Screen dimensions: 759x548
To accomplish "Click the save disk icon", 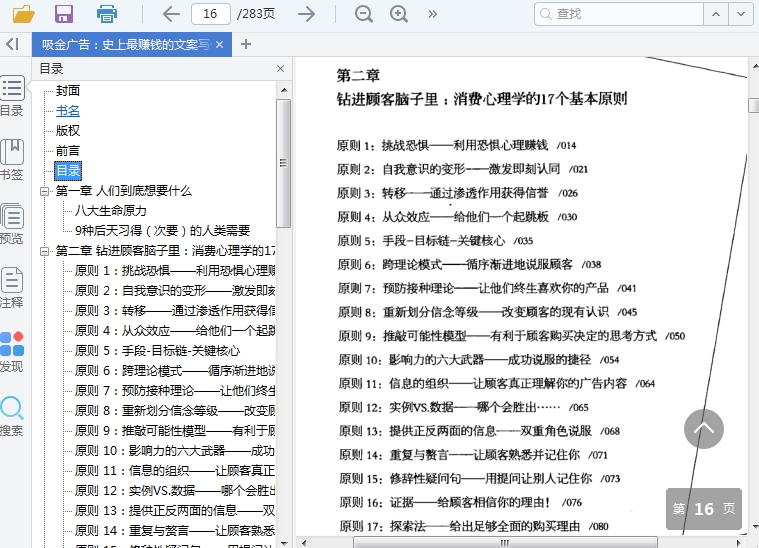I will 64,14.
